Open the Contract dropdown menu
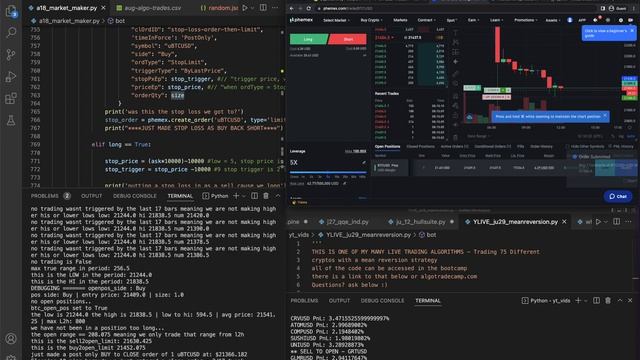Screen dimensions: 640x360 426,20
